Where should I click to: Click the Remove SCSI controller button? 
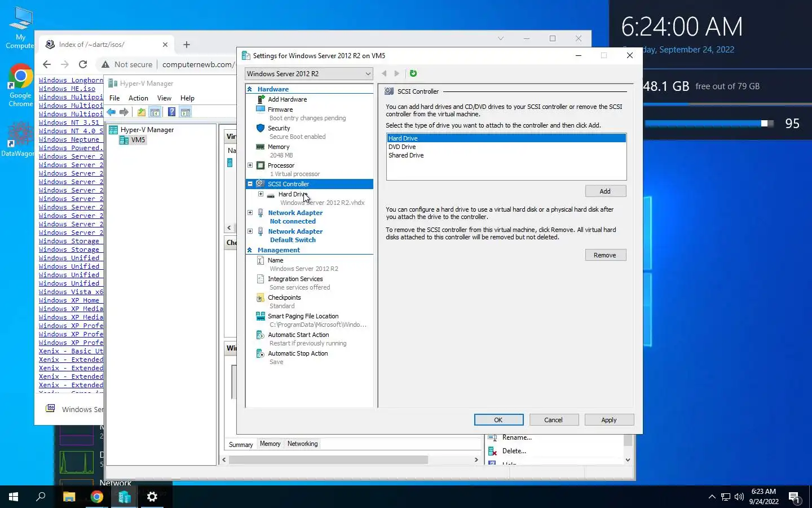point(605,255)
